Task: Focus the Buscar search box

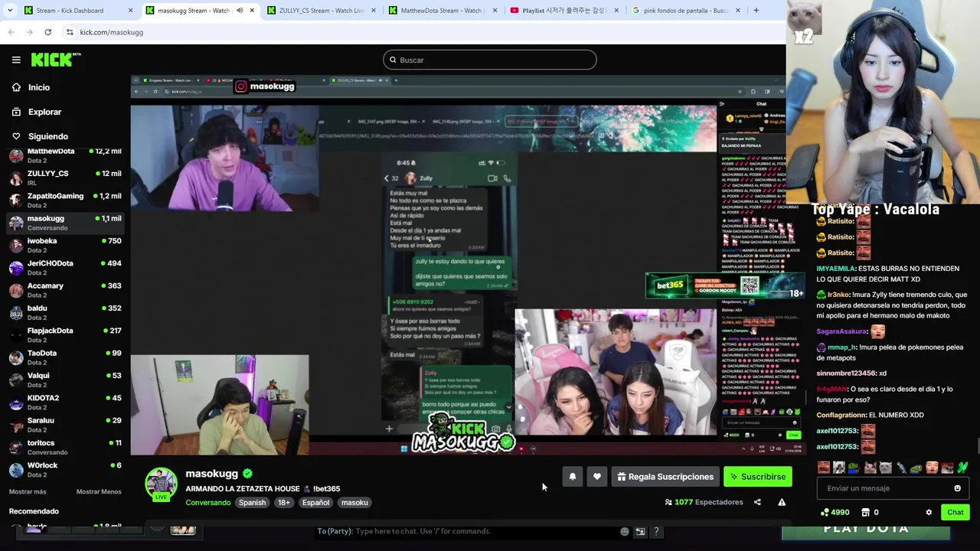Action: point(490,60)
